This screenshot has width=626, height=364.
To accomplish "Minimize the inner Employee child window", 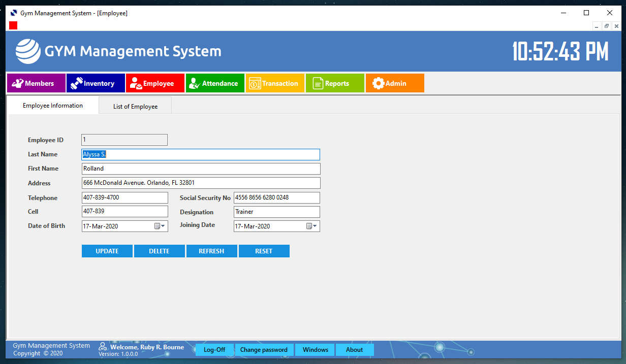I will click(597, 26).
